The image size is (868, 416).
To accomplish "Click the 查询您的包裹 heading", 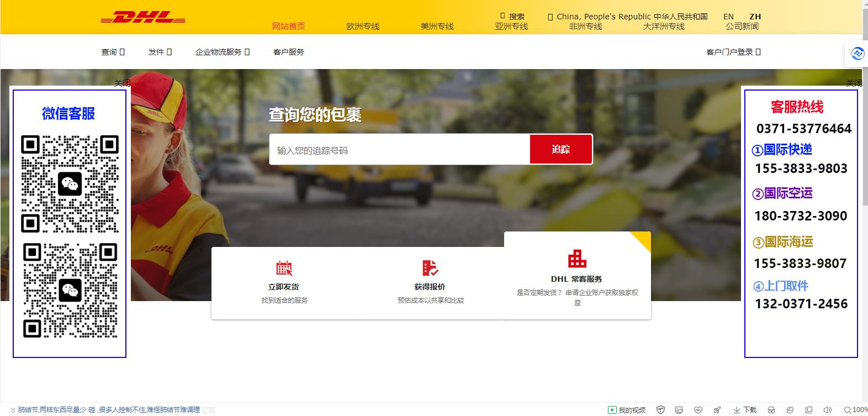I will click(x=315, y=114).
